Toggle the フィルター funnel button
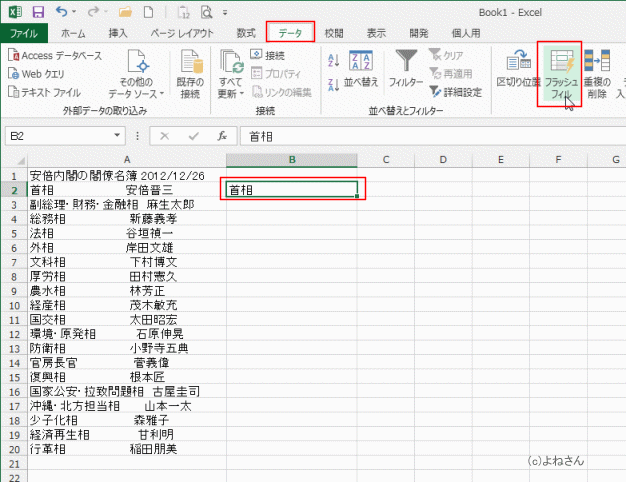The image size is (626, 482). pyautogui.click(x=406, y=69)
